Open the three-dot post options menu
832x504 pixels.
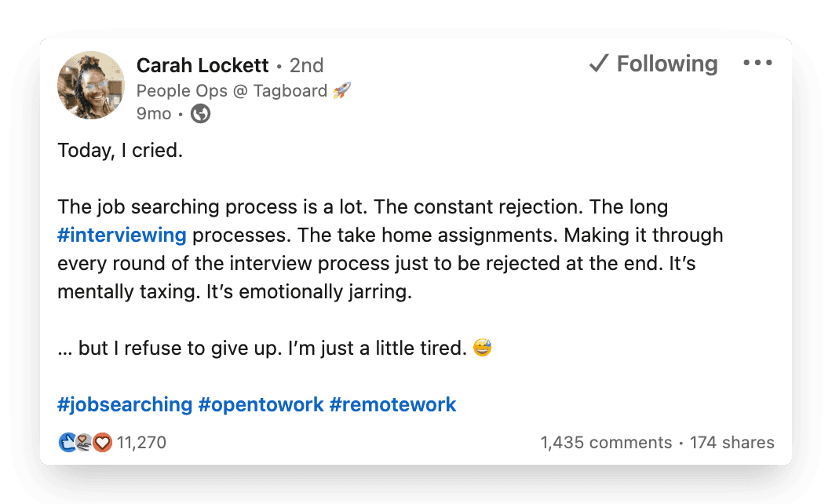tap(757, 63)
